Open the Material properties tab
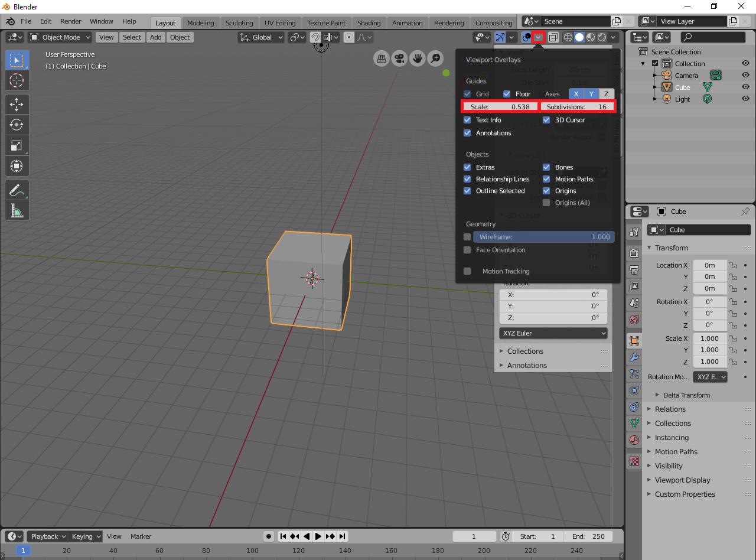The width and height of the screenshot is (756, 560). click(634, 440)
